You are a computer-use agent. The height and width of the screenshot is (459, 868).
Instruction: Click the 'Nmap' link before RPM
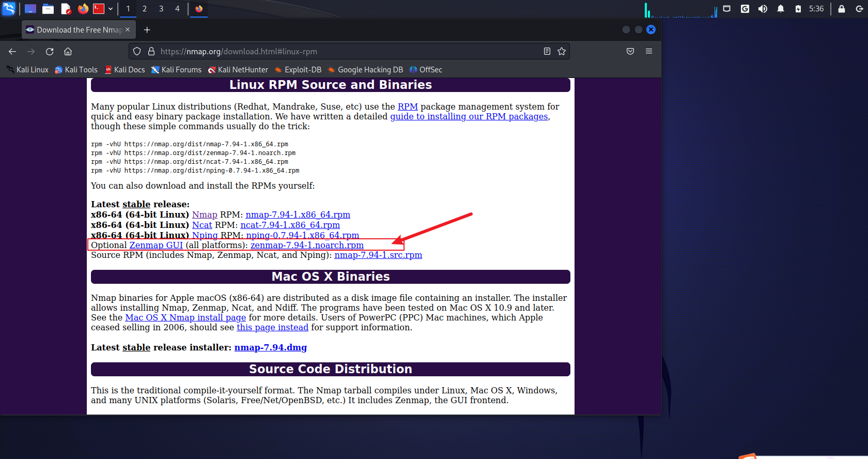205,215
